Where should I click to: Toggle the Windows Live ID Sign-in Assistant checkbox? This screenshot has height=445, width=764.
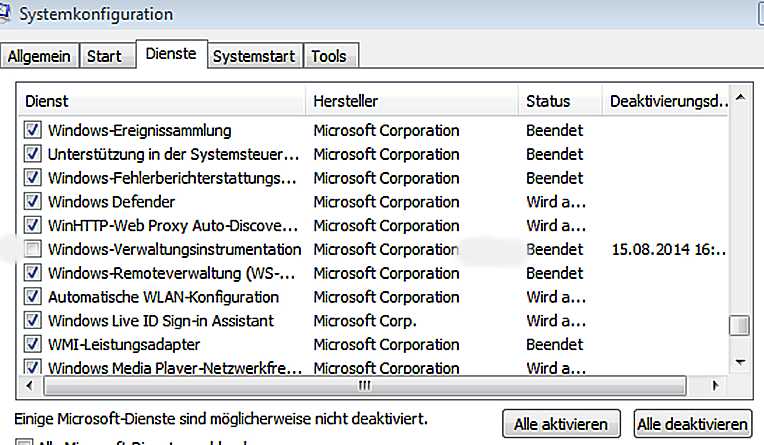[32, 321]
